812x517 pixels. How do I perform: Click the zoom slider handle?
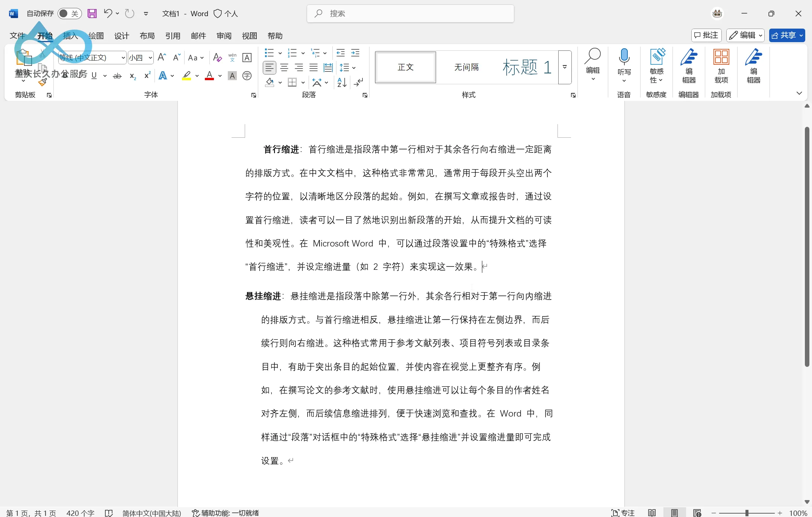pos(747,513)
